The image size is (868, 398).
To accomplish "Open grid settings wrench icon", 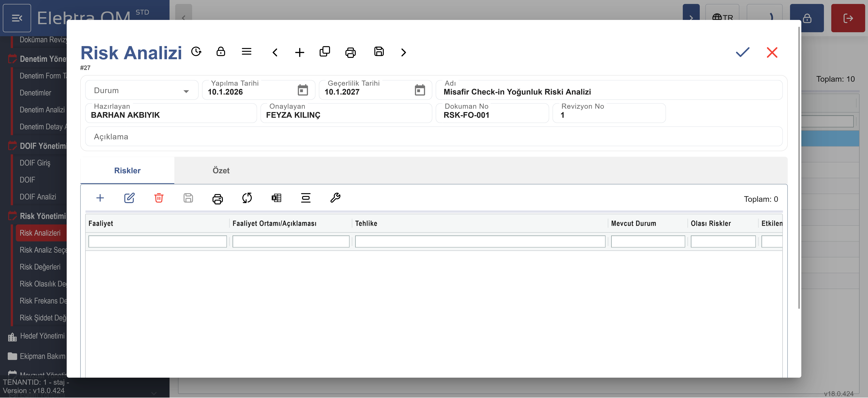I will pos(335,198).
